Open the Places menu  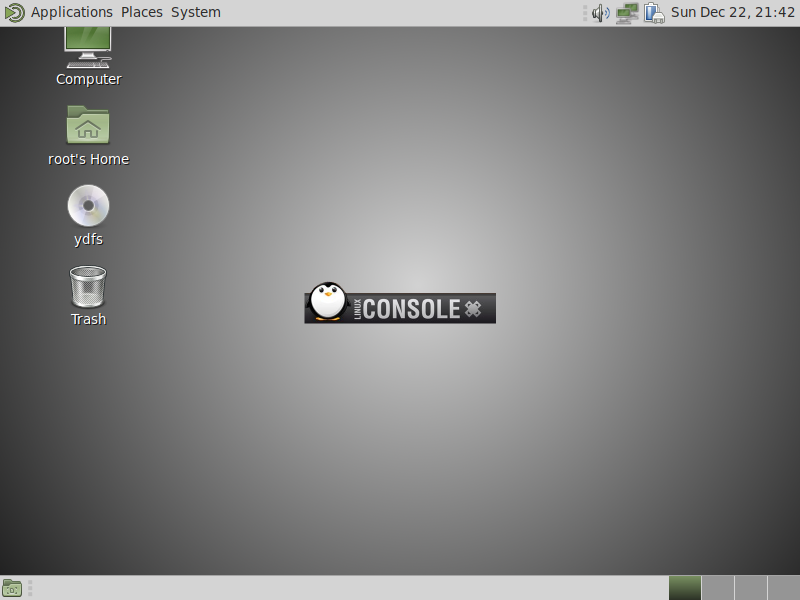coord(141,12)
